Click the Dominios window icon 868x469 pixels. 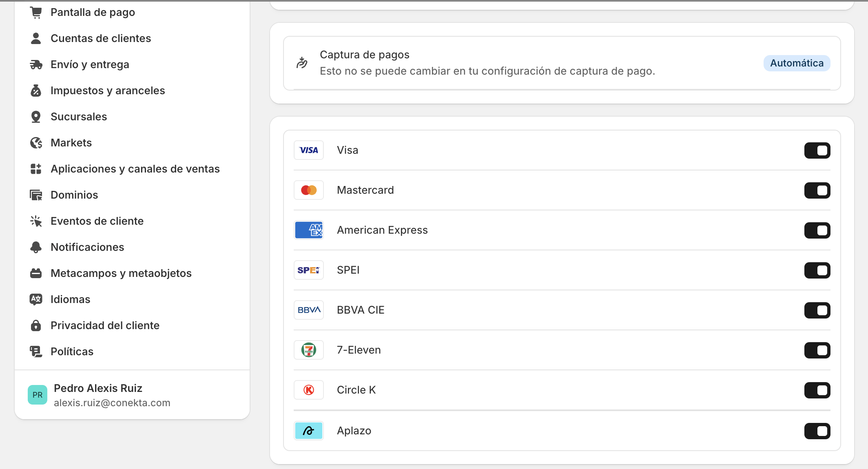click(36, 195)
